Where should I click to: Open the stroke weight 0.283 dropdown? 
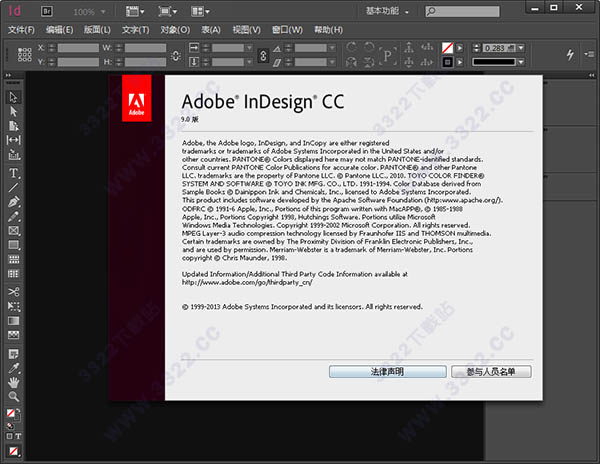coord(521,48)
